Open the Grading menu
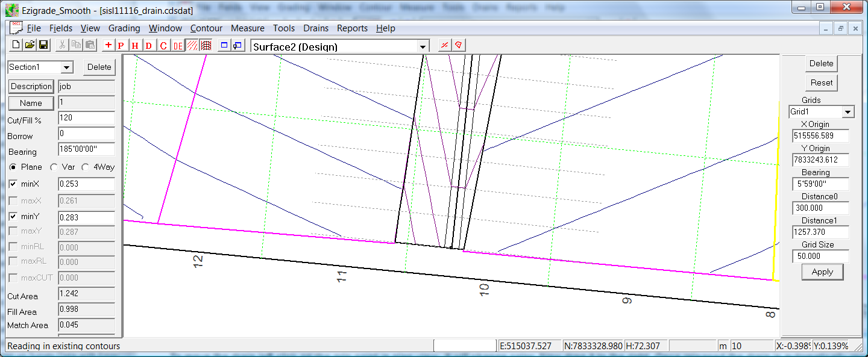This screenshot has height=357, width=868. click(x=124, y=28)
